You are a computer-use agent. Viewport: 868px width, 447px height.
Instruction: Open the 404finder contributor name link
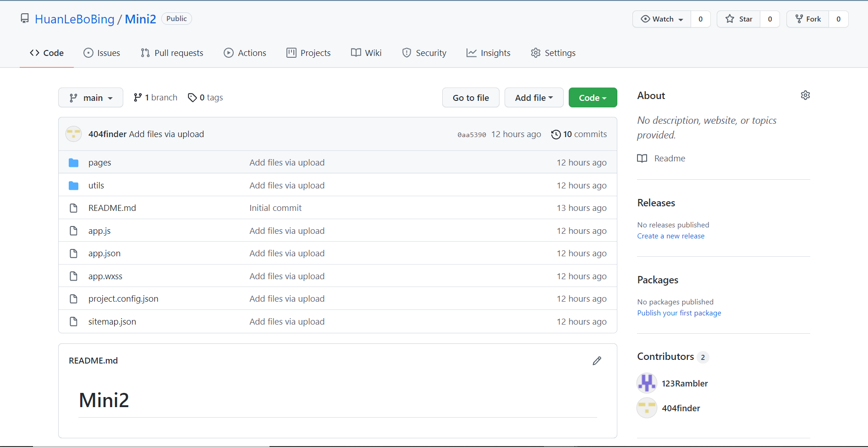click(x=681, y=408)
